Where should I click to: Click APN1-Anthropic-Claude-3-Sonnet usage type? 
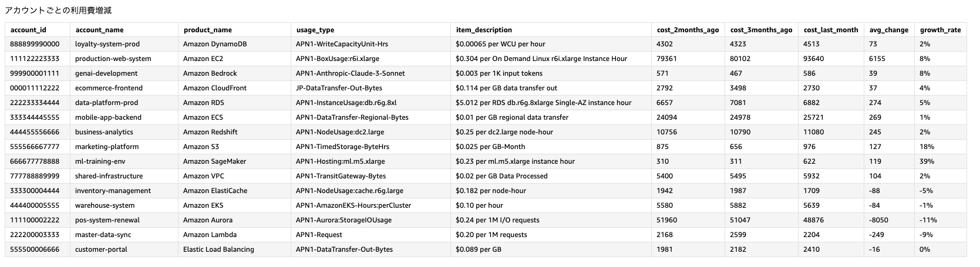click(x=351, y=73)
